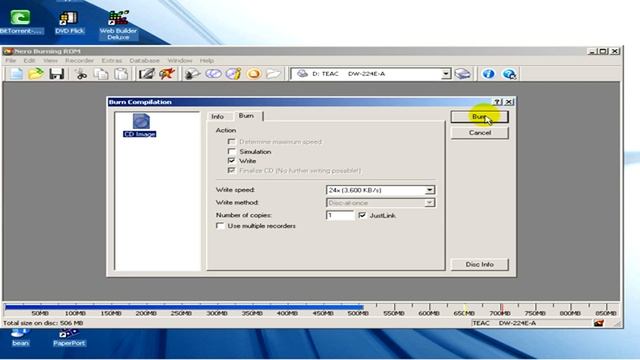Click the Cancel button
Image resolution: width=640 pixels, height=360 pixels.
(480, 133)
